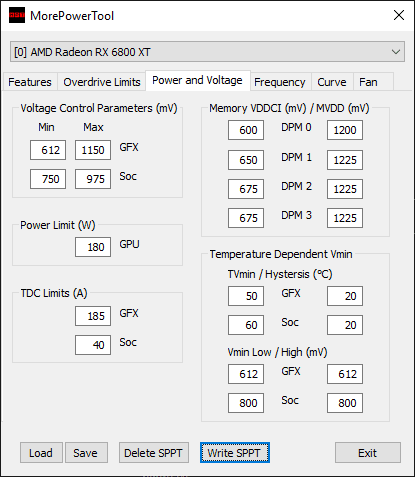Click Write SPPT button
This screenshot has width=415, height=477.
click(235, 453)
